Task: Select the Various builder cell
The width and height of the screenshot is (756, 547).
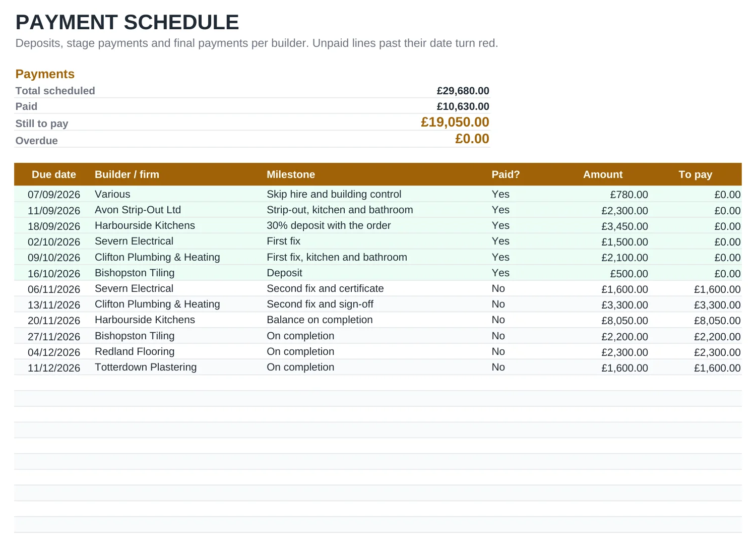Action: point(112,194)
